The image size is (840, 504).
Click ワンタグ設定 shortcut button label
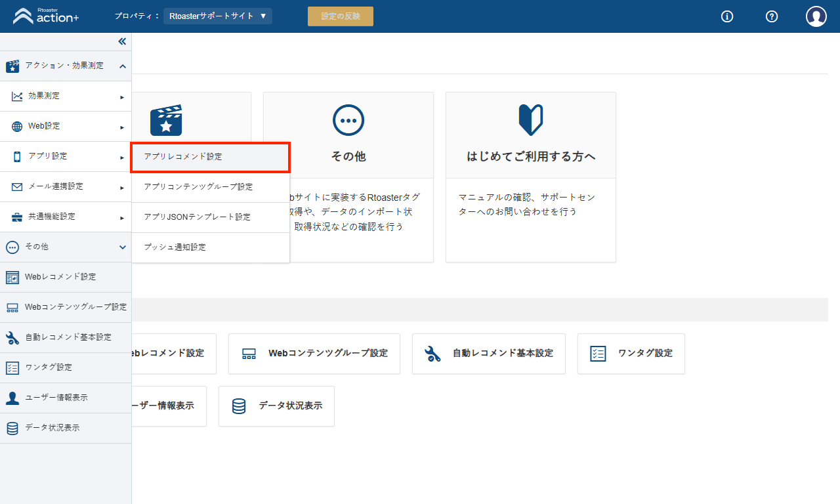point(645,353)
